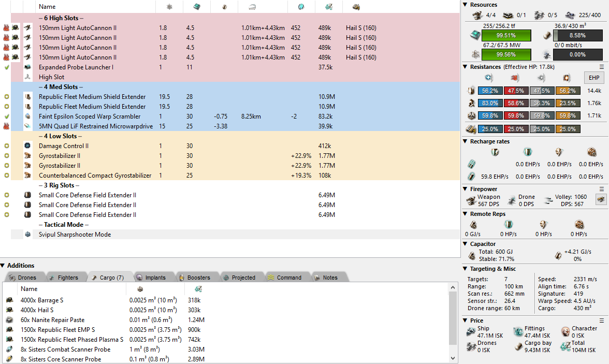
Task: Open the Implants tab
Action: coord(154,278)
